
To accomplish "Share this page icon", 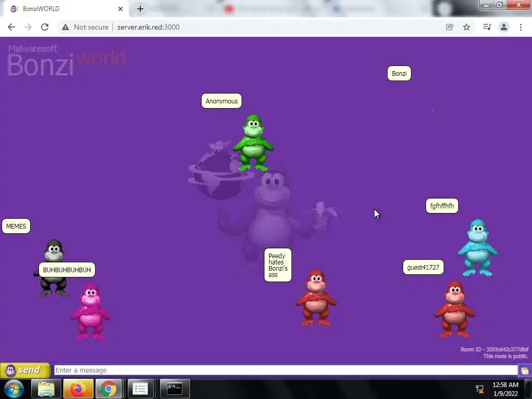I will click(x=449, y=27).
